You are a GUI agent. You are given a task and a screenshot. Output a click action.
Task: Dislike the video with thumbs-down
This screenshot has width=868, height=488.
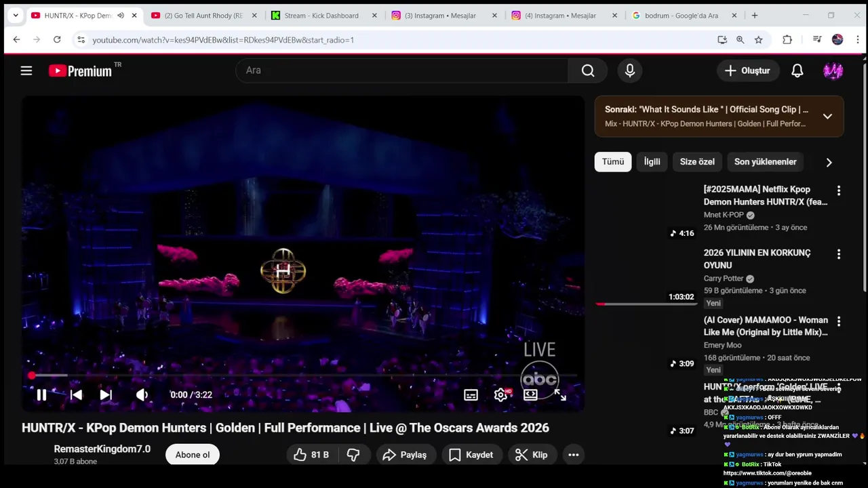[x=353, y=455]
